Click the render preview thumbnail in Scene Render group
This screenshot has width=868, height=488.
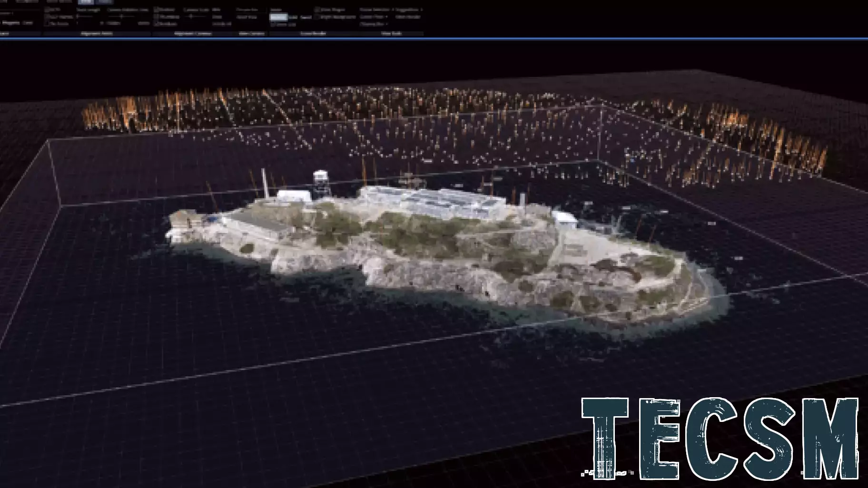tap(278, 17)
